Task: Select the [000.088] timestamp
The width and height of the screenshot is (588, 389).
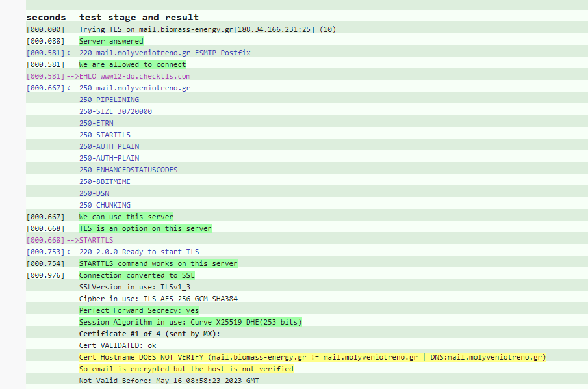Action: tap(45, 41)
